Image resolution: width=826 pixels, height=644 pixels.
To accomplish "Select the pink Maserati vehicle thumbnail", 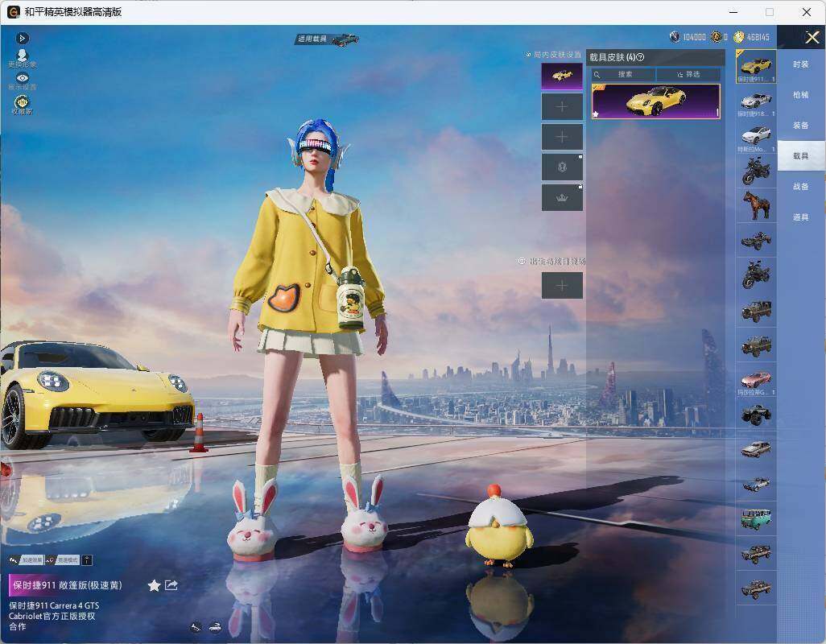I will pyautogui.click(x=756, y=380).
